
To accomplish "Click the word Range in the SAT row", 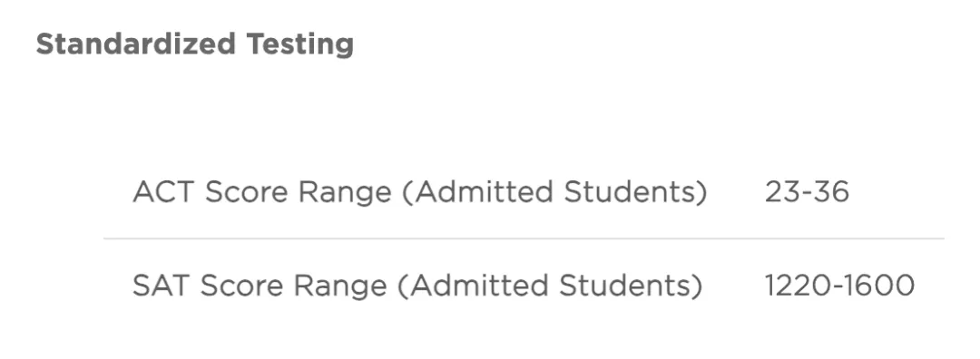I will point(340,287).
